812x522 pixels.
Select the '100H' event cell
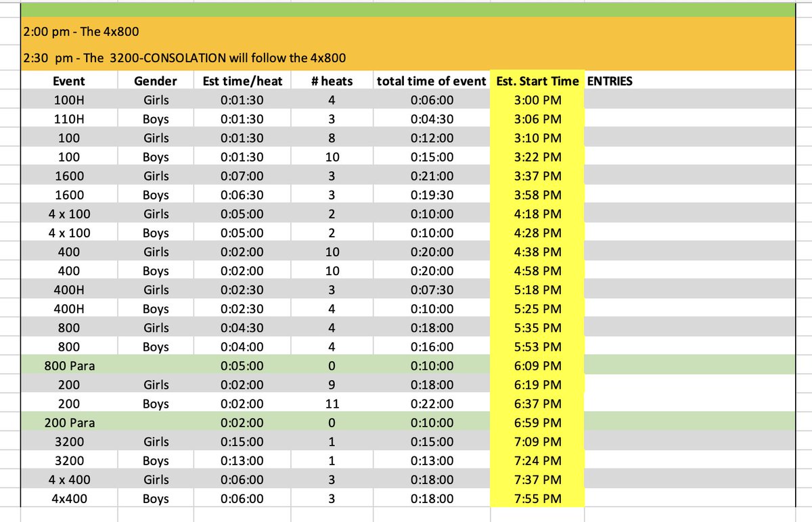point(69,100)
